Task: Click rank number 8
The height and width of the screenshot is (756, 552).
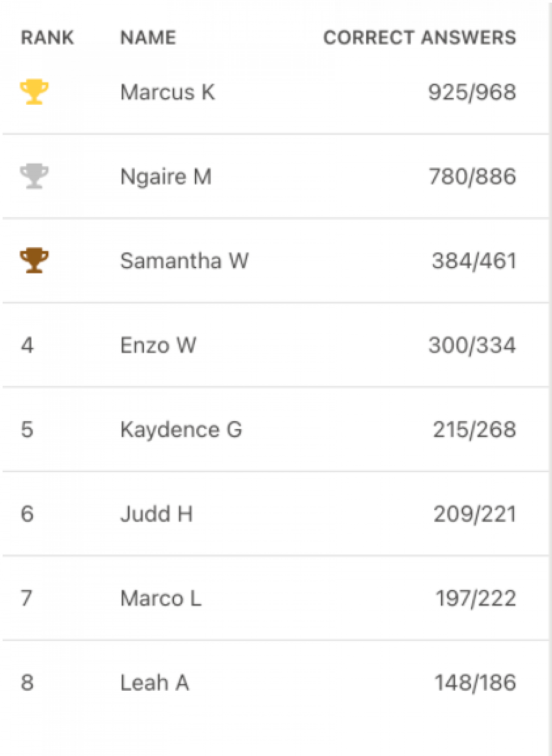Action: (x=27, y=683)
